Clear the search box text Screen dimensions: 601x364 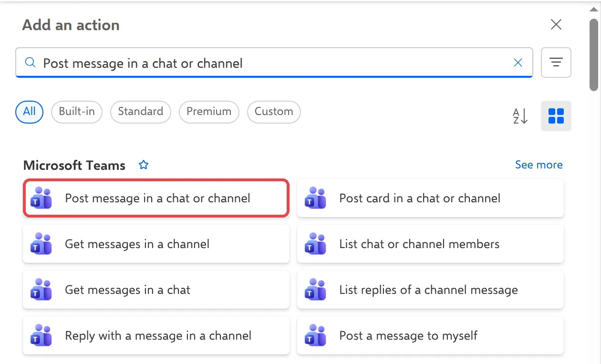click(518, 62)
